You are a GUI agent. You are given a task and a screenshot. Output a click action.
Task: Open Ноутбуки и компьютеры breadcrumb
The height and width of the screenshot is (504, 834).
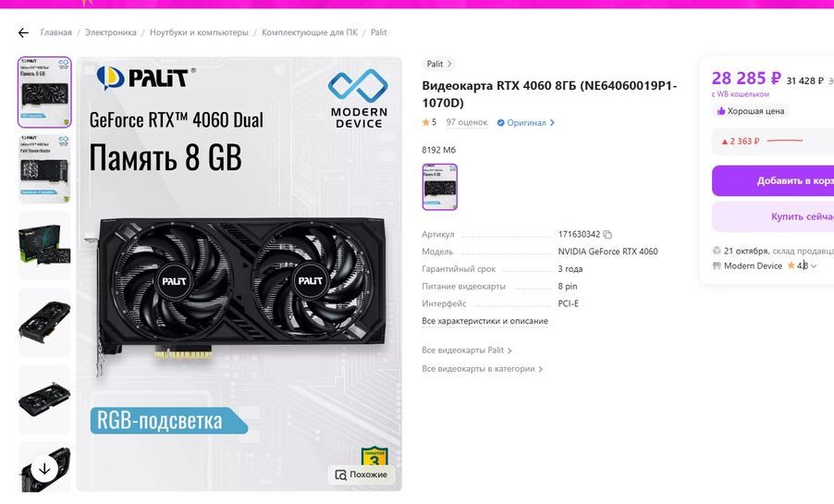click(199, 32)
